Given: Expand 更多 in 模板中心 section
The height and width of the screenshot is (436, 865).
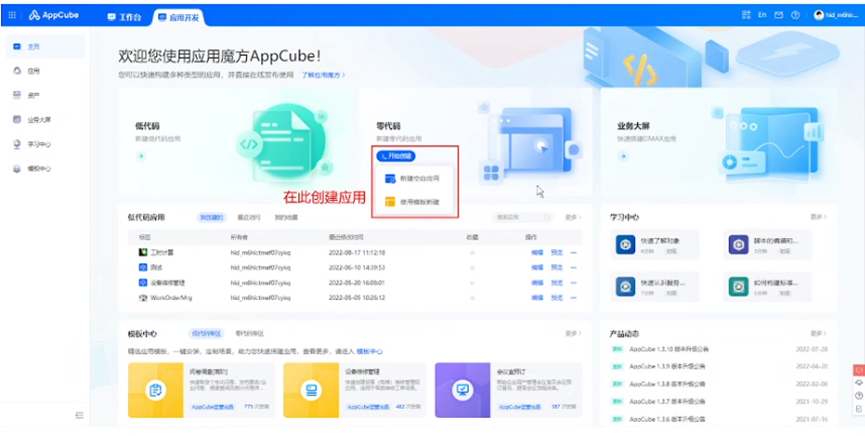Looking at the screenshot, I should 573,333.
